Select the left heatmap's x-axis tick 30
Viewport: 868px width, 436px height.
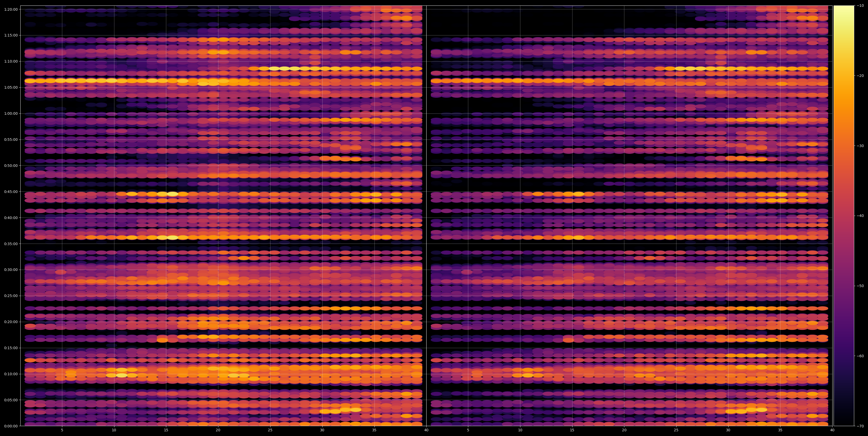322,430
